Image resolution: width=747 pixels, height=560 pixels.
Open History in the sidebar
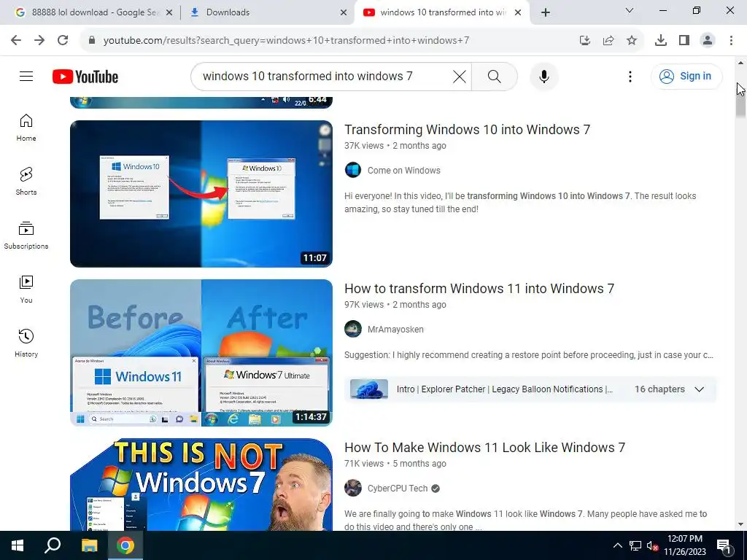(x=26, y=343)
